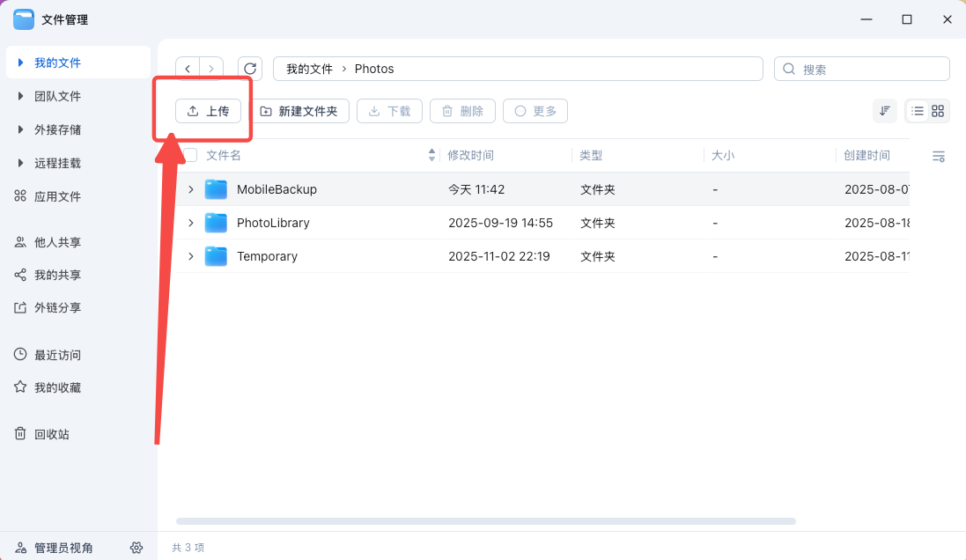
Task: Expand the Temporary folder row
Action: (x=191, y=256)
